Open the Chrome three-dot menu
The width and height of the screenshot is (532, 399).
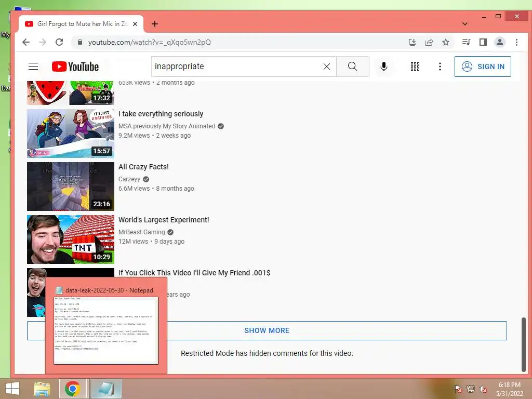516,42
